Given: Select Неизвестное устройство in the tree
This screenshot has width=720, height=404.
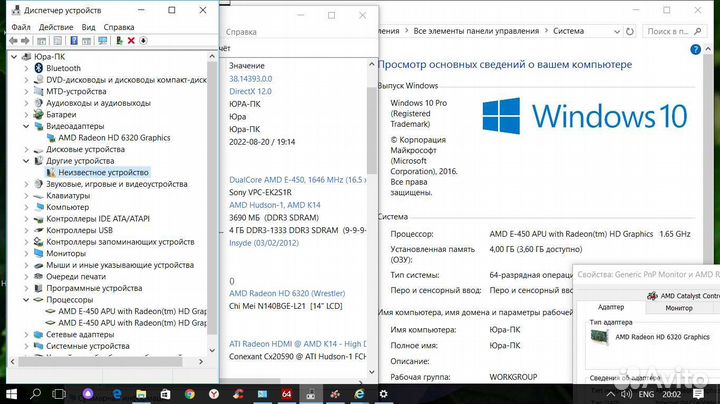Looking at the screenshot, I should [103, 172].
